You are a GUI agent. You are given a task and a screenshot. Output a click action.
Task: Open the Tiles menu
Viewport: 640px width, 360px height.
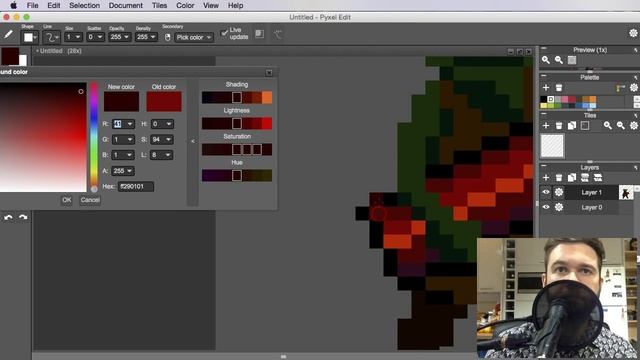[160, 5]
